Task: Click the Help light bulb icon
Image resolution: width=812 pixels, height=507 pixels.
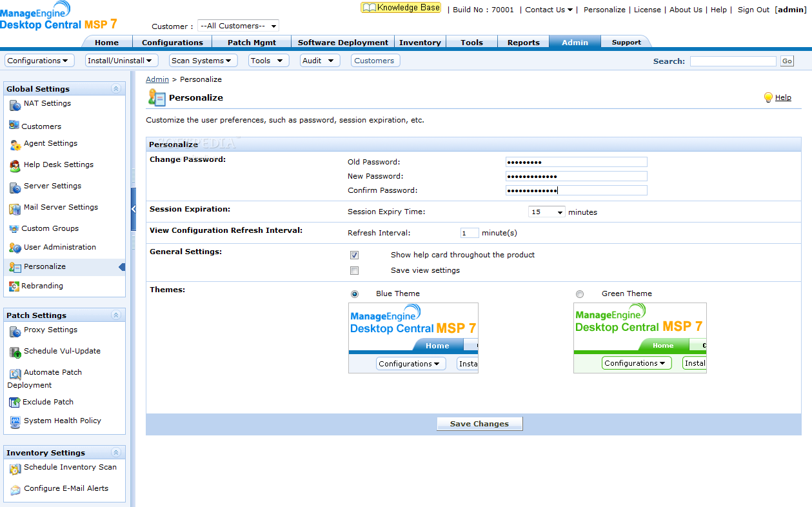Action: pyautogui.click(x=768, y=97)
